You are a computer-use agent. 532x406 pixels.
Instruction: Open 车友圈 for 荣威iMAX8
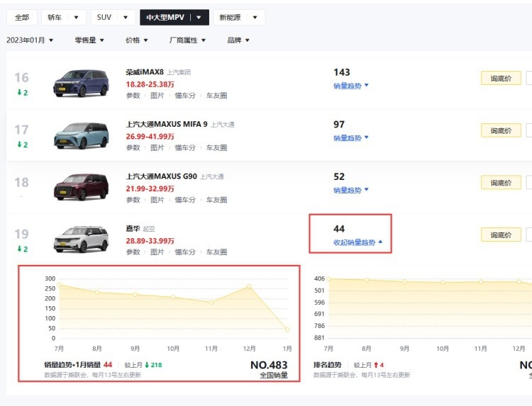[x=216, y=96]
